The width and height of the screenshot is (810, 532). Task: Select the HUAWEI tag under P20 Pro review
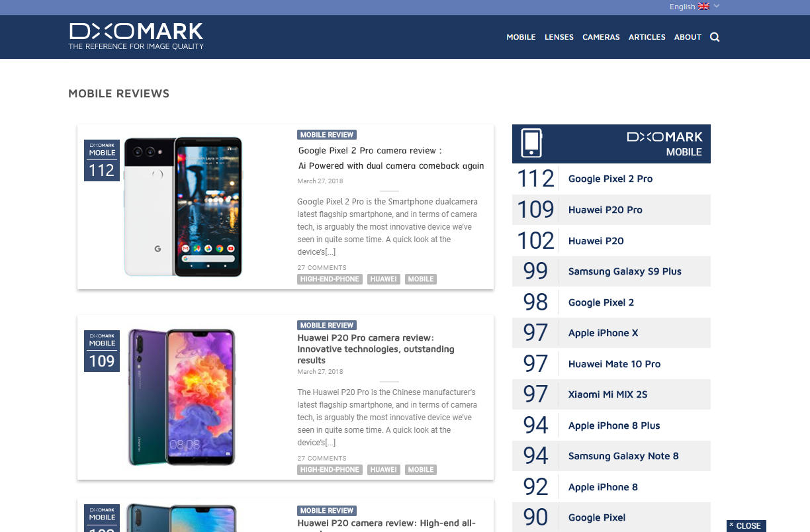click(384, 470)
